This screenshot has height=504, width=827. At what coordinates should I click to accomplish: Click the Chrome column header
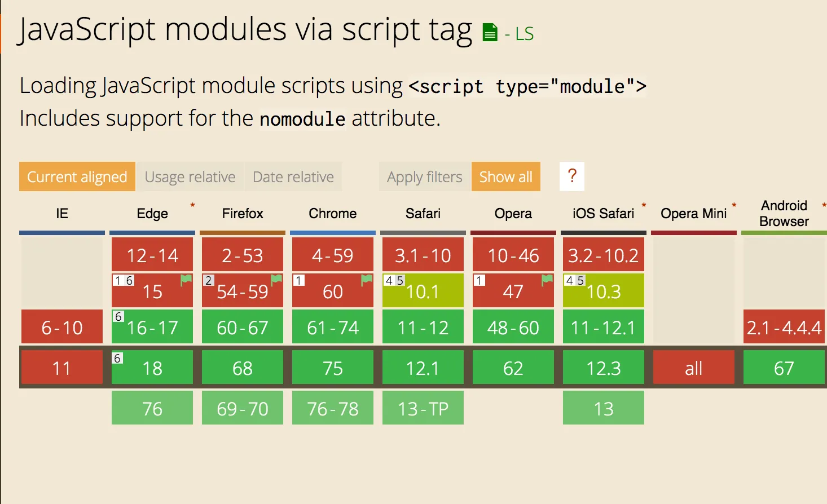point(333,214)
